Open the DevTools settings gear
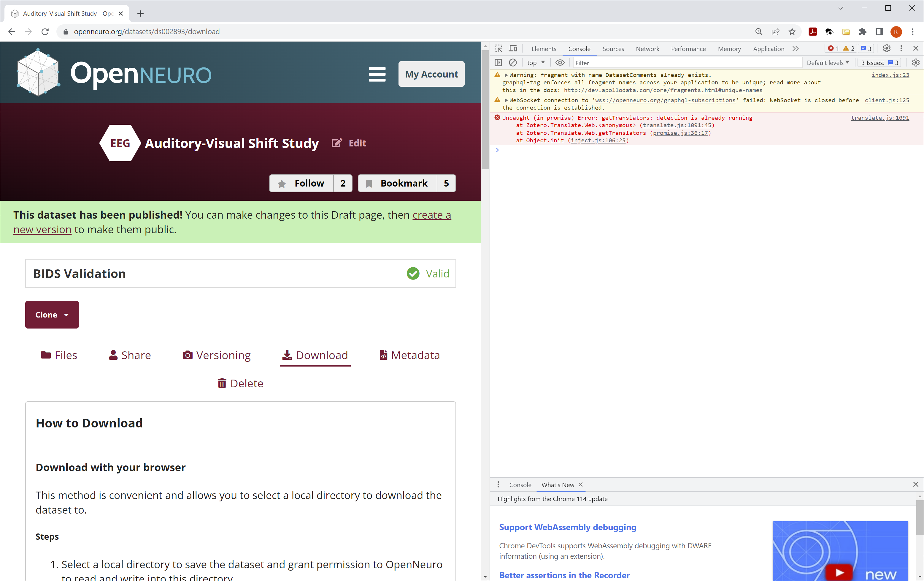This screenshot has height=581, width=924. tap(886, 48)
